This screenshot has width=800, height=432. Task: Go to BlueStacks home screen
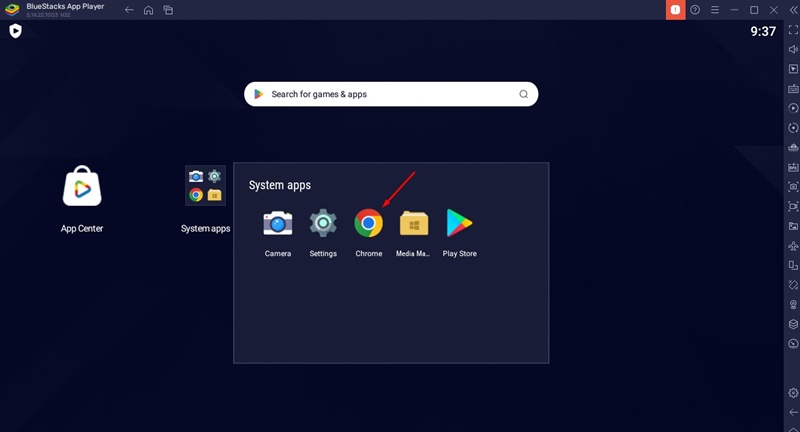[148, 10]
